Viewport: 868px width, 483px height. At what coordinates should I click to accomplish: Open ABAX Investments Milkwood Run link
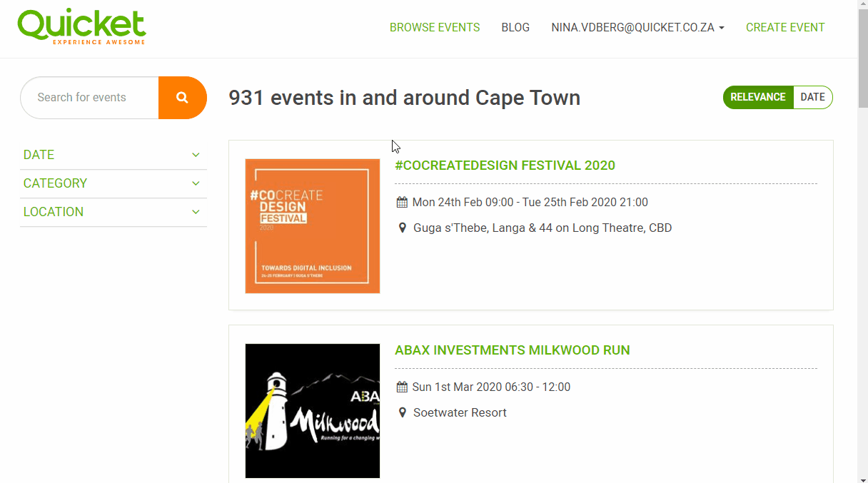tap(513, 350)
